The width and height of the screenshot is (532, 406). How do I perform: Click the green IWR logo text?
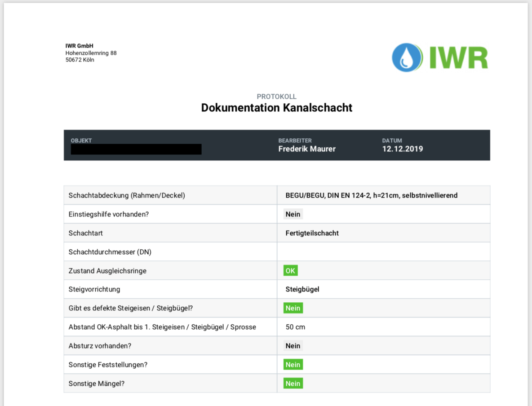tap(458, 57)
